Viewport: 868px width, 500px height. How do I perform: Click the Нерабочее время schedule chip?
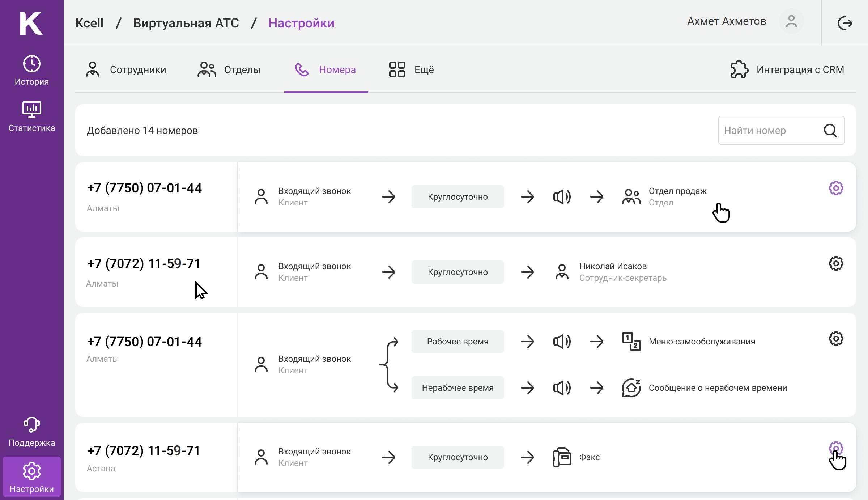[458, 388]
